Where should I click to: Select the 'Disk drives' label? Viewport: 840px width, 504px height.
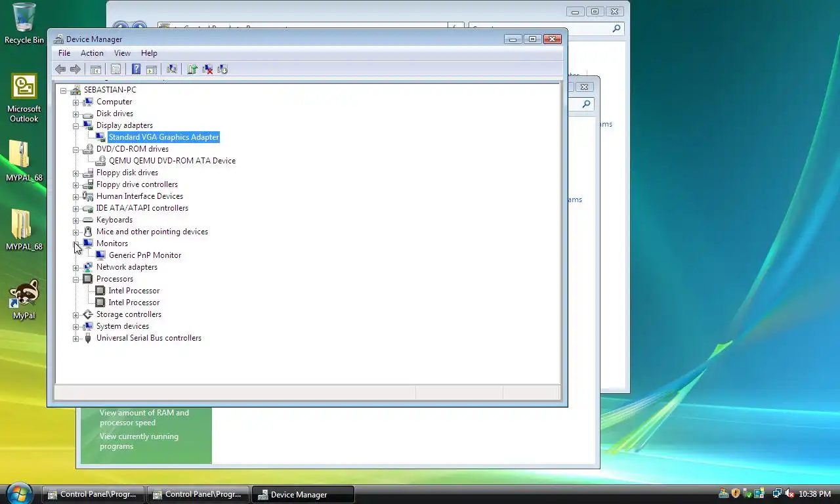click(x=115, y=114)
